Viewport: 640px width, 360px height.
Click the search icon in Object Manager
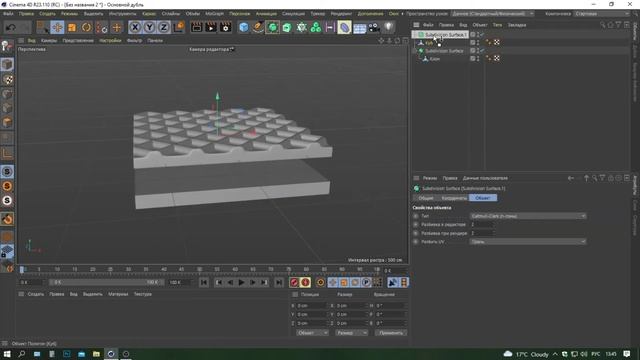pos(602,25)
